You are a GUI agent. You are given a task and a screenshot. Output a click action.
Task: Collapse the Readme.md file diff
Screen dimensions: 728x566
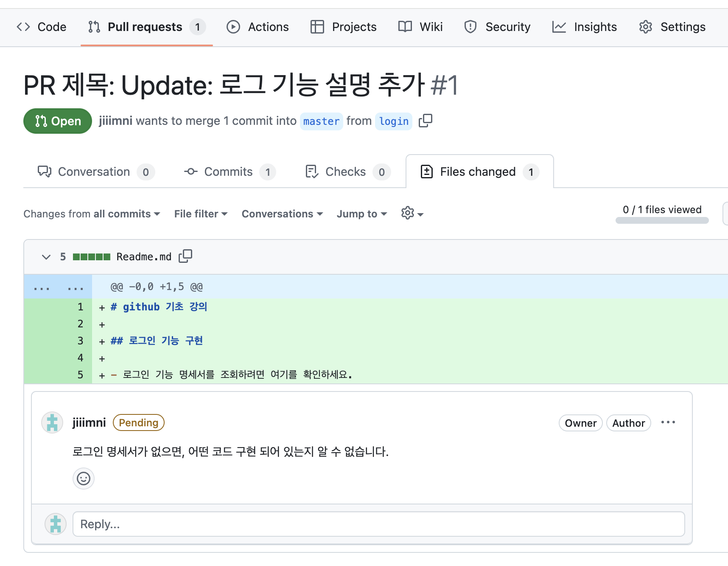46,257
